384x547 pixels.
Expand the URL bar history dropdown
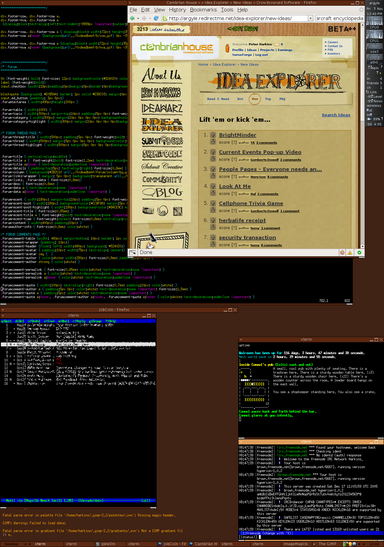click(x=310, y=18)
